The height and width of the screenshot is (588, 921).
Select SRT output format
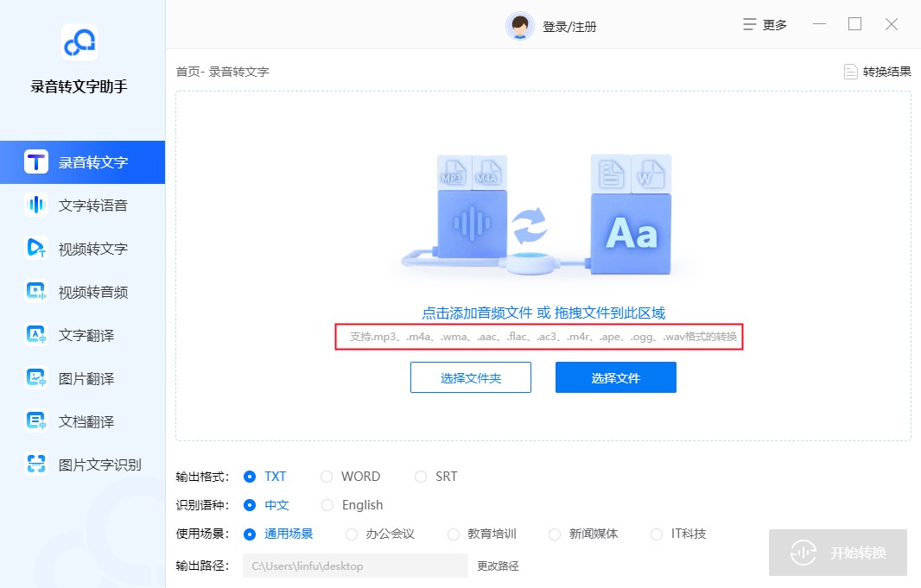[436, 476]
